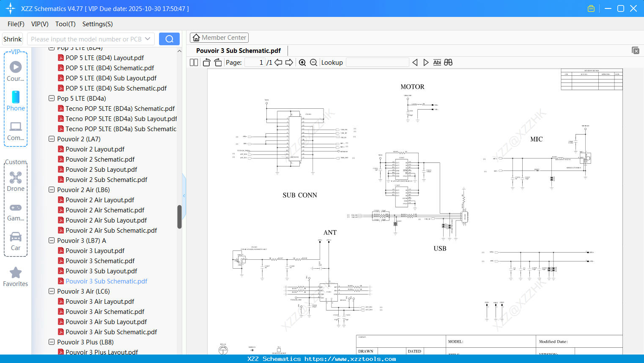
Task: Open the Settings(S) menu
Action: point(97,24)
